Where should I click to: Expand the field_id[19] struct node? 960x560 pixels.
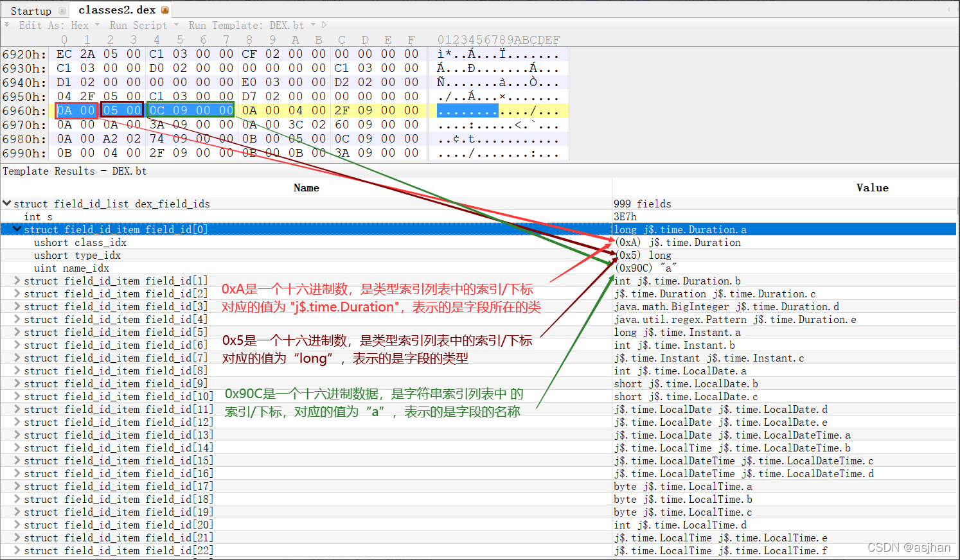(17, 512)
